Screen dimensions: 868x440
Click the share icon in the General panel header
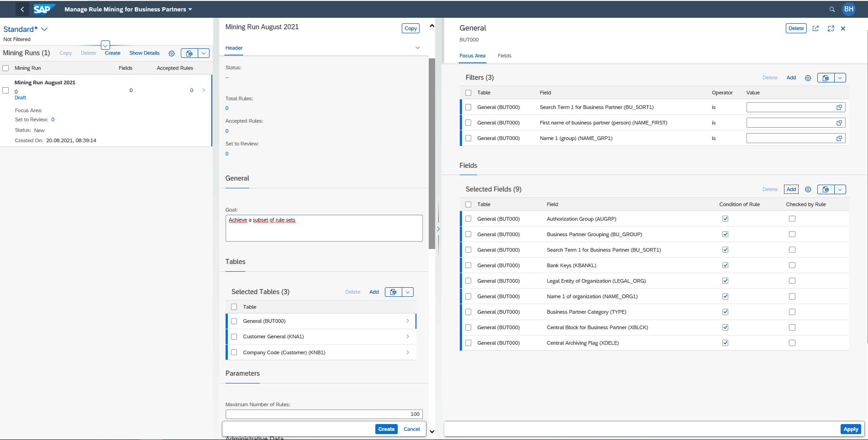815,28
